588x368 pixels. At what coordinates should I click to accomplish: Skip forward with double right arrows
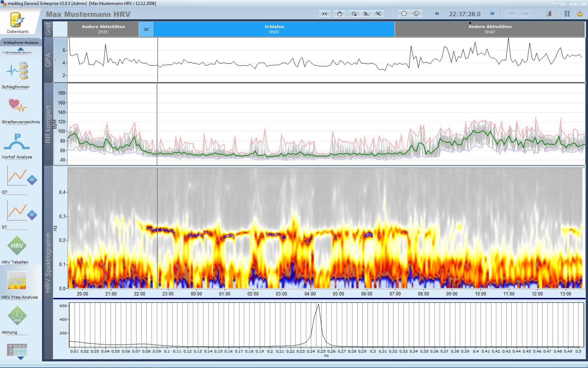(x=492, y=14)
